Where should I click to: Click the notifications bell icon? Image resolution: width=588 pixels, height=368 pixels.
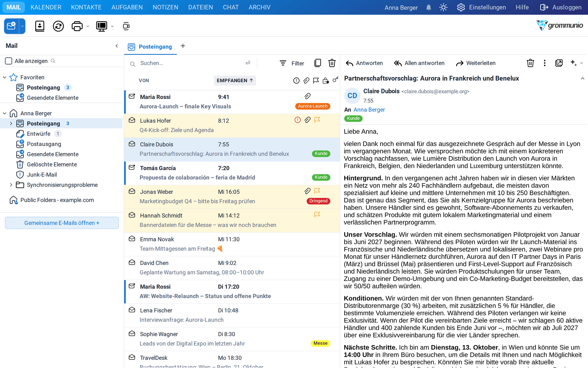pos(429,7)
